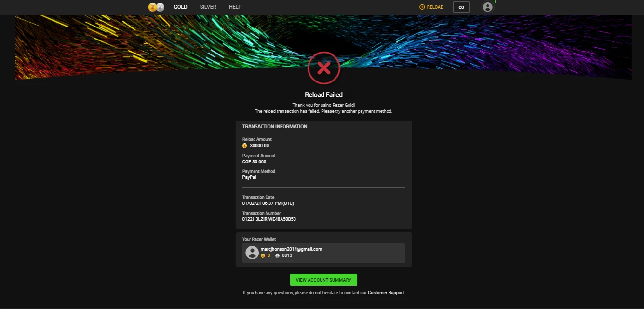This screenshot has width=644, height=309.
Task: Open the HELP menu
Action: (x=235, y=7)
